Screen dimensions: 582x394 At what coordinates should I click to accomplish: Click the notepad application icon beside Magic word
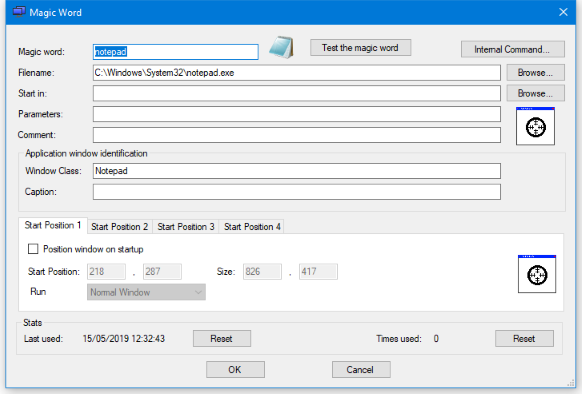[281, 48]
